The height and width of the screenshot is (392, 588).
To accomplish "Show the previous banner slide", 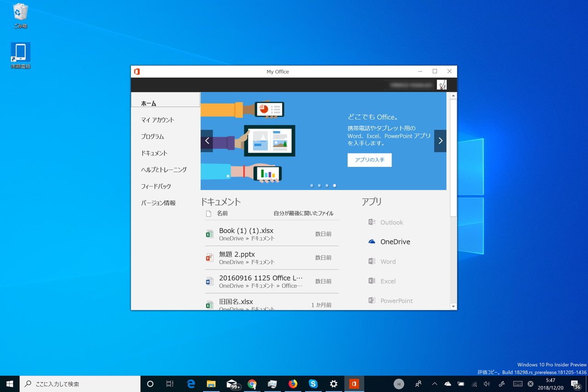I will 207,141.
